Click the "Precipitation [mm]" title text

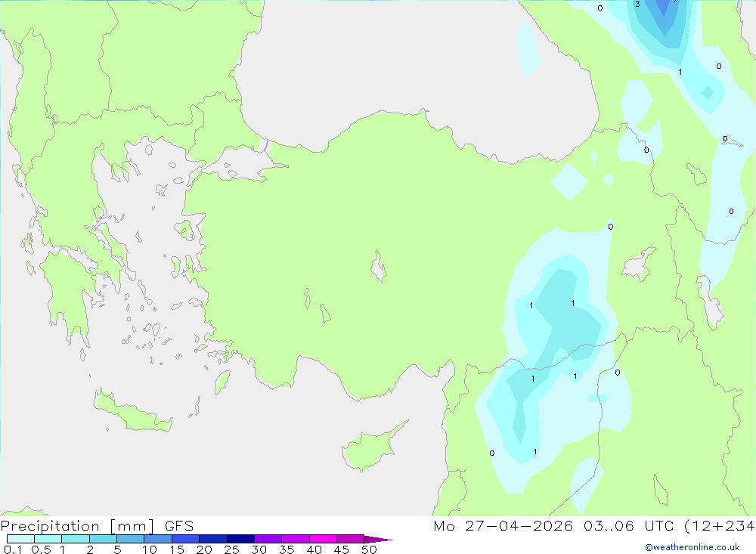click(78, 526)
